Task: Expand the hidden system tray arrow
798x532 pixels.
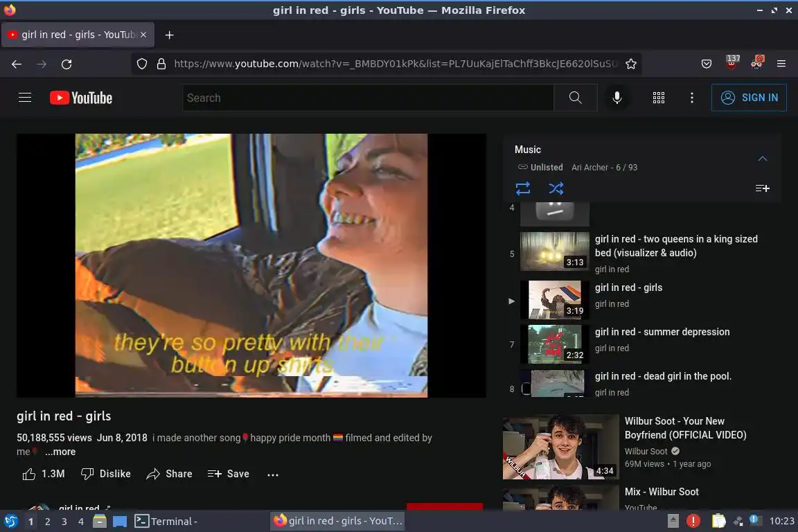Action: (673, 521)
